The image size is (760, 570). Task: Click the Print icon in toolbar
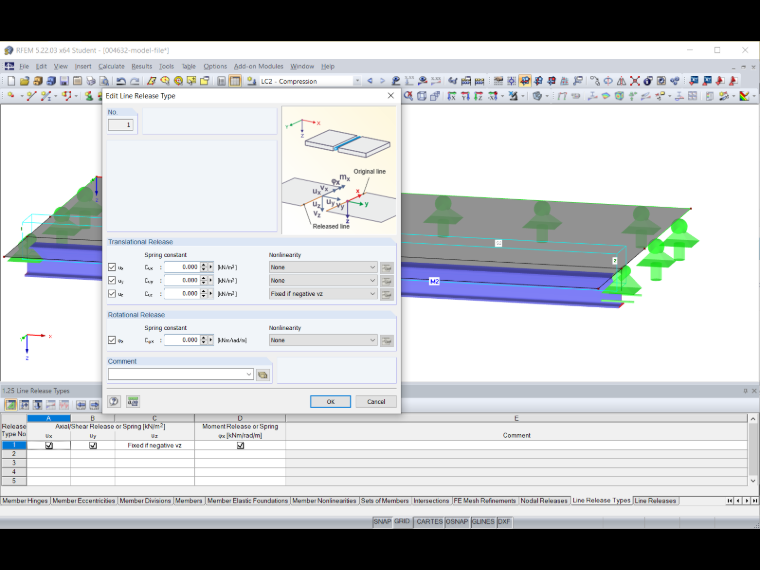click(x=91, y=81)
